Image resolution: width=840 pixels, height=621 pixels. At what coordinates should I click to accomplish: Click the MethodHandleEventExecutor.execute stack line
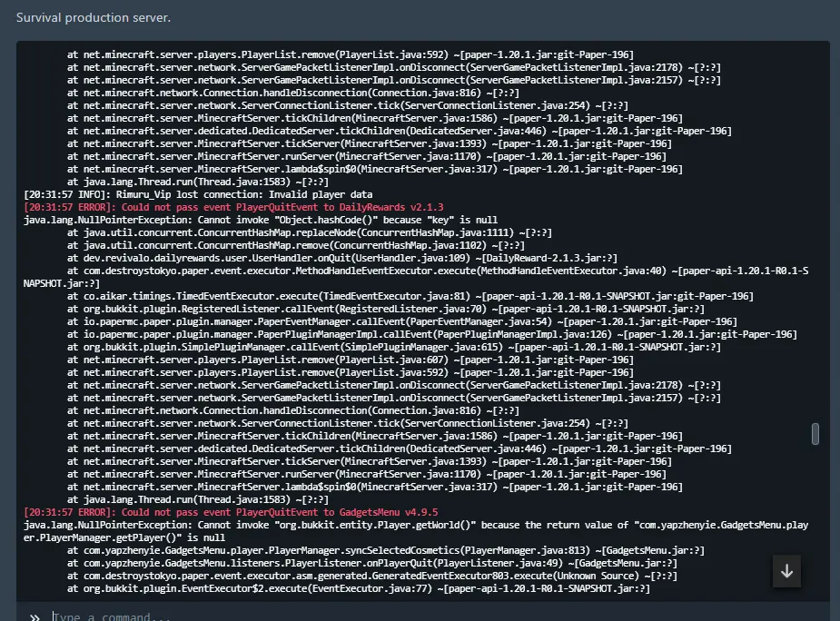click(416, 277)
